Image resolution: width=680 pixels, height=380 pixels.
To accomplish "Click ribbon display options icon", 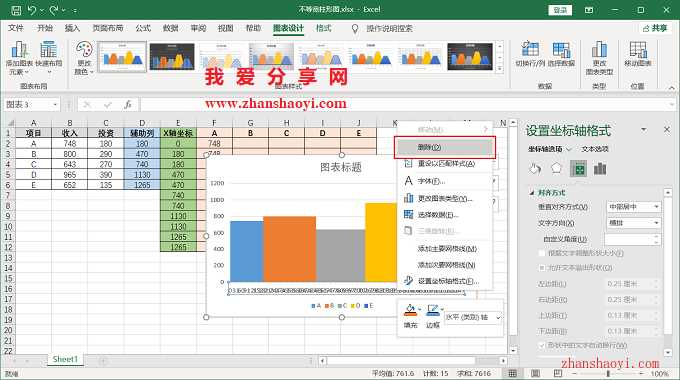I will point(589,10).
